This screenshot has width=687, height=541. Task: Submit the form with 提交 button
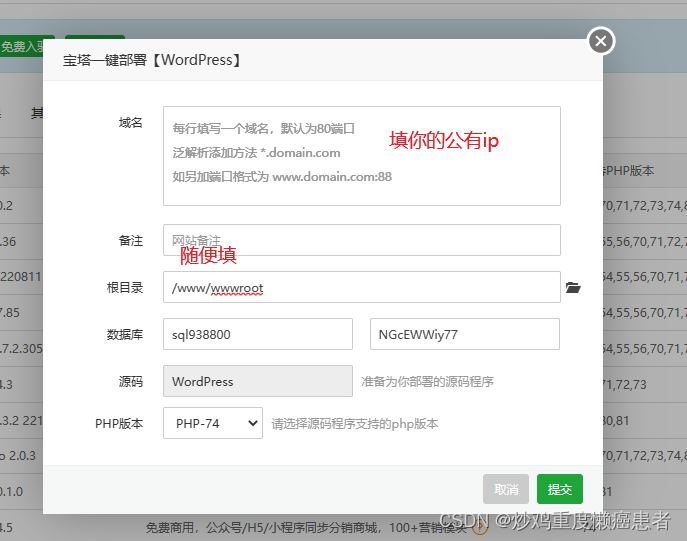tap(560, 489)
